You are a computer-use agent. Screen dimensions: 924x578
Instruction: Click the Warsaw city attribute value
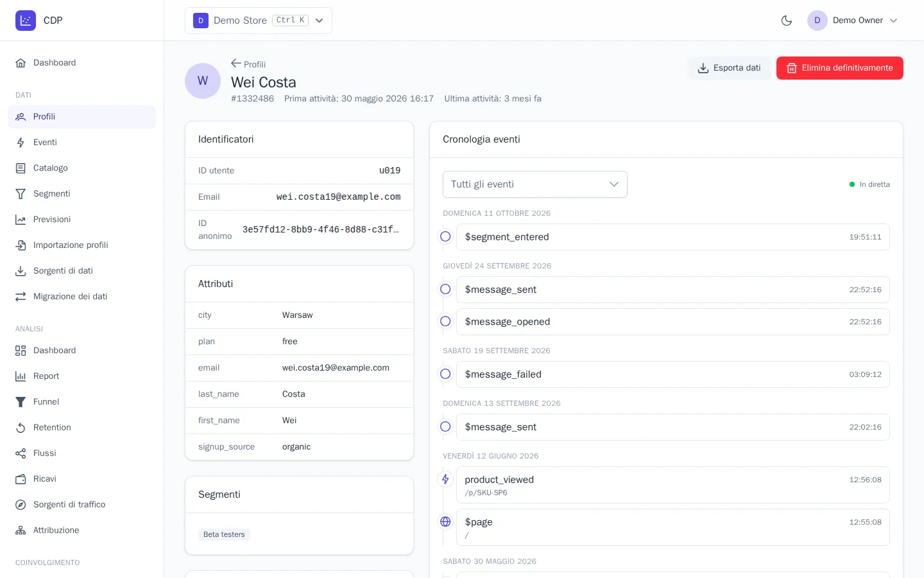[297, 315]
